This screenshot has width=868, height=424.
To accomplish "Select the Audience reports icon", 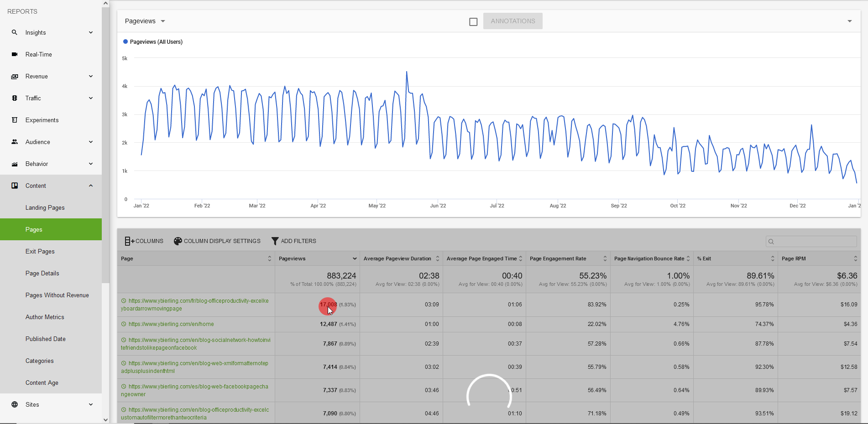I will (x=15, y=142).
